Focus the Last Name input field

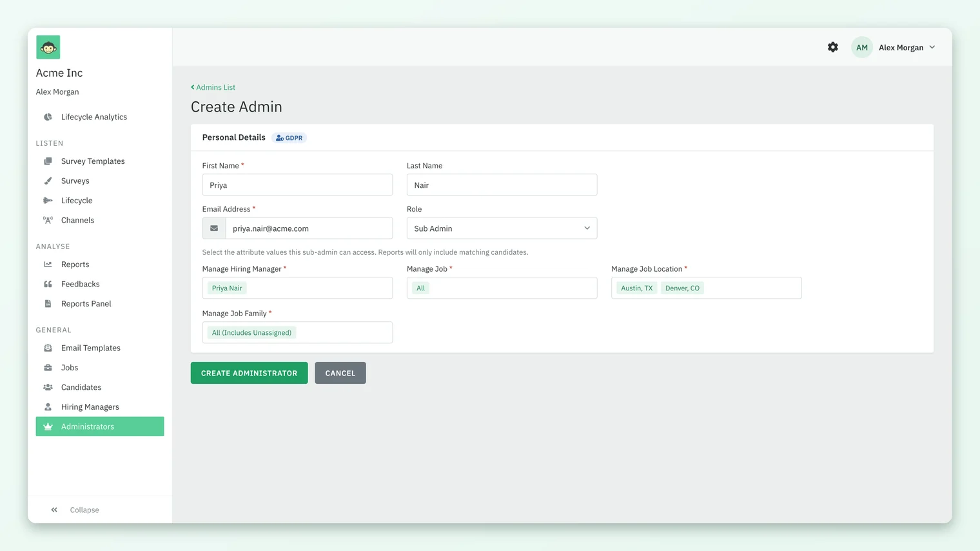pyautogui.click(x=502, y=185)
